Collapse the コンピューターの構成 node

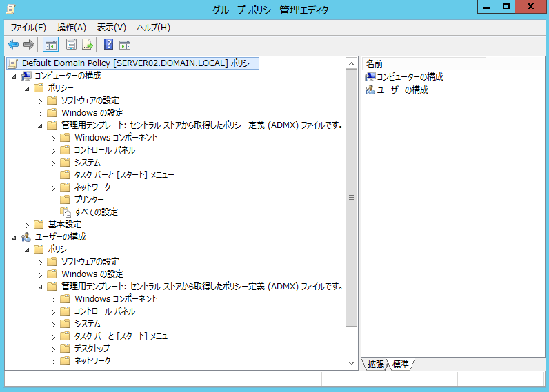[x=14, y=76]
